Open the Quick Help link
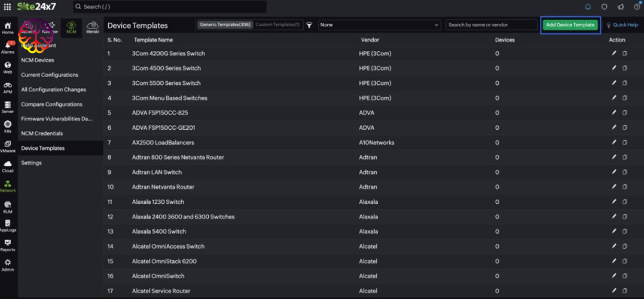This screenshot has width=644, height=299. tap(622, 25)
